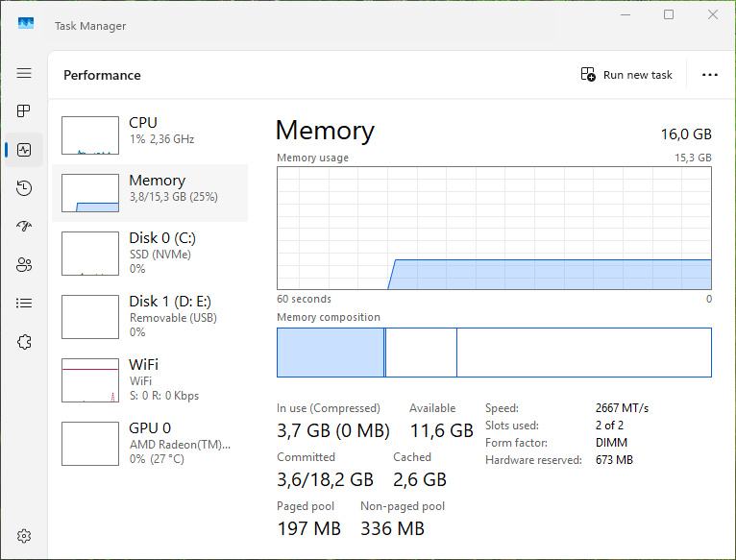Screen dimensions: 736x560
Task: Open the Details list page
Action: point(24,304)
